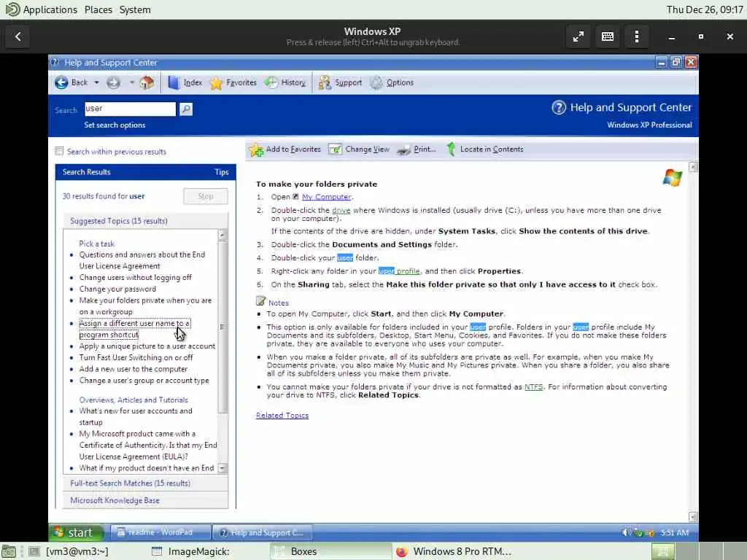
Task: Click Locate in Contents icon
Action: coord(451,149)
